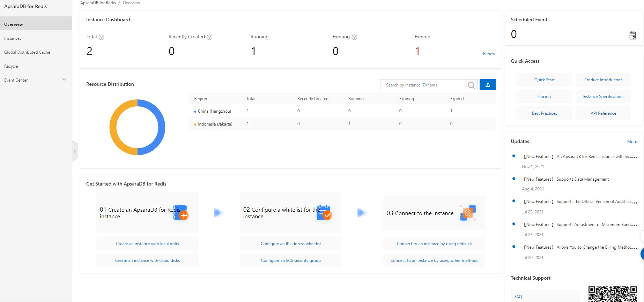The image size is (644, 302).
Task: Click the Scheduled Events count 0
Action: tap(513, 34)
